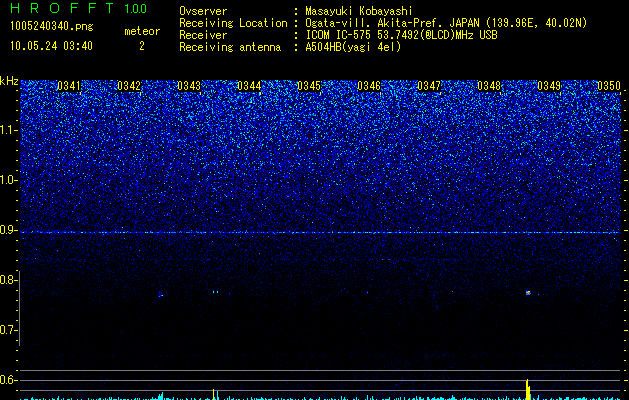Click the A504HB(yagi 4el) antenna text

coord(353,47)
